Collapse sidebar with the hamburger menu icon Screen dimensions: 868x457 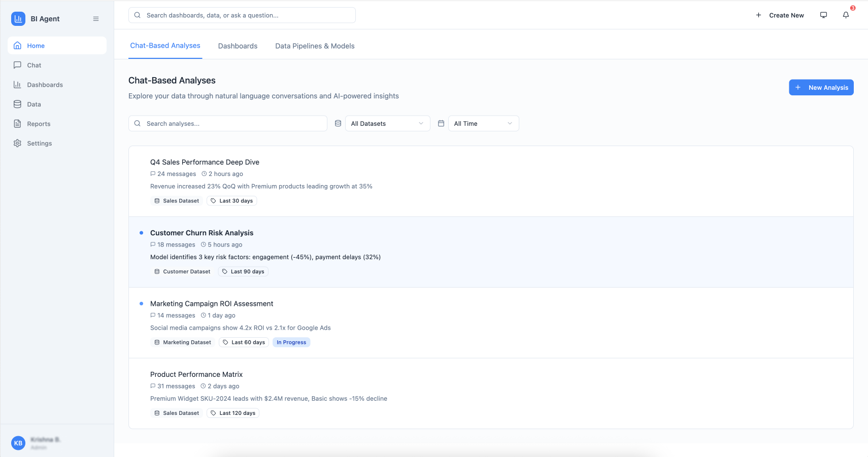96,19
